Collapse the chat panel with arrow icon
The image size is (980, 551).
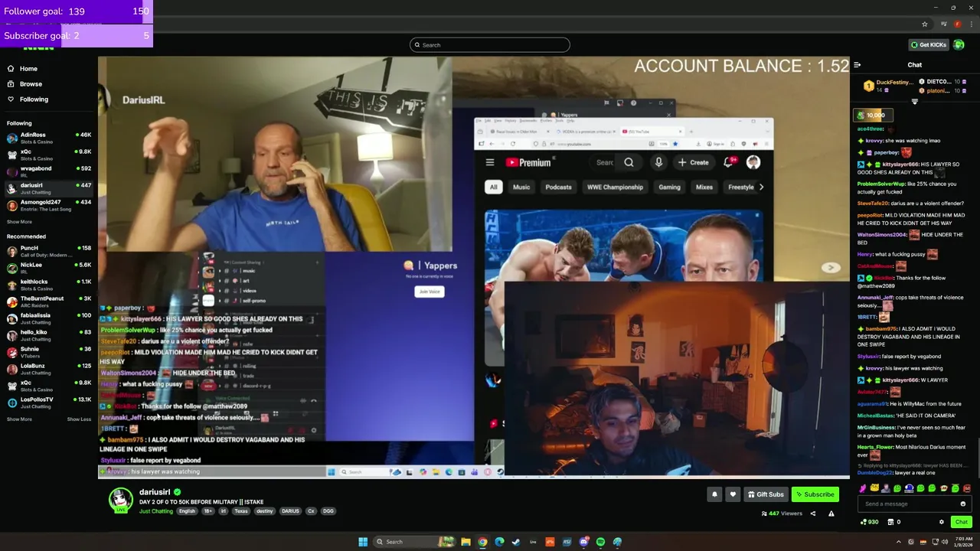[857, 65]
